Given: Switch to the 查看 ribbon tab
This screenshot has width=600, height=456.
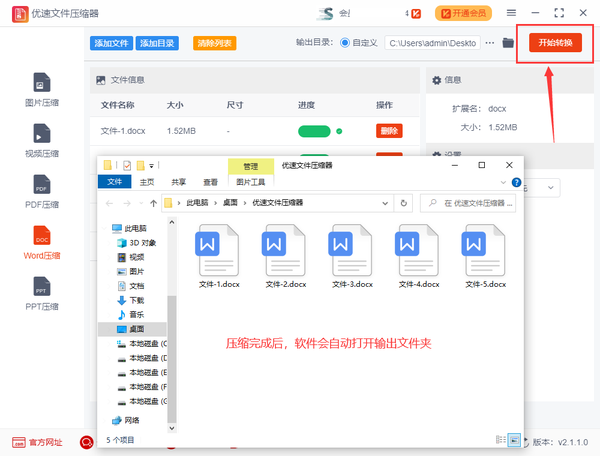Looking at the screenshot, I should coord(210,182).
